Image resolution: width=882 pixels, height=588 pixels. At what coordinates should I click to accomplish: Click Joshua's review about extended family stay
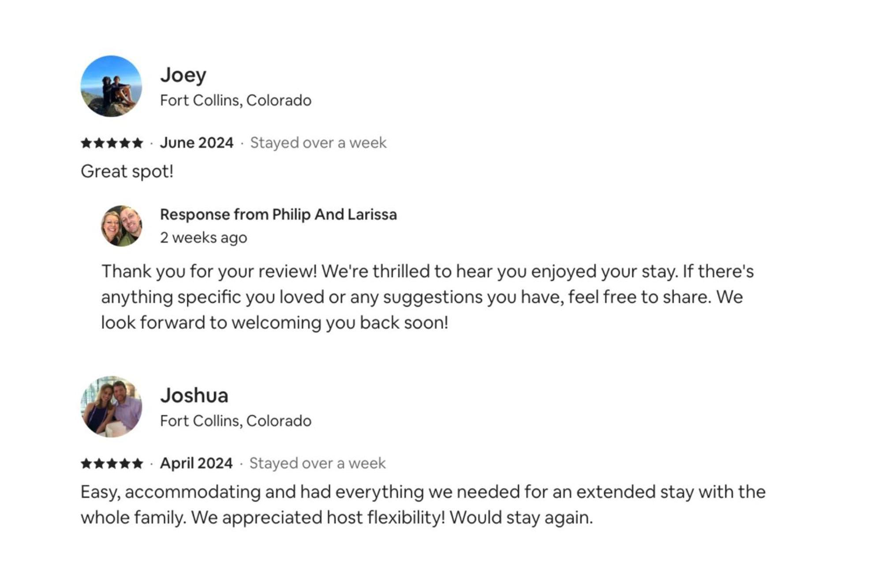pyautogui.click(x=423, y=505)
